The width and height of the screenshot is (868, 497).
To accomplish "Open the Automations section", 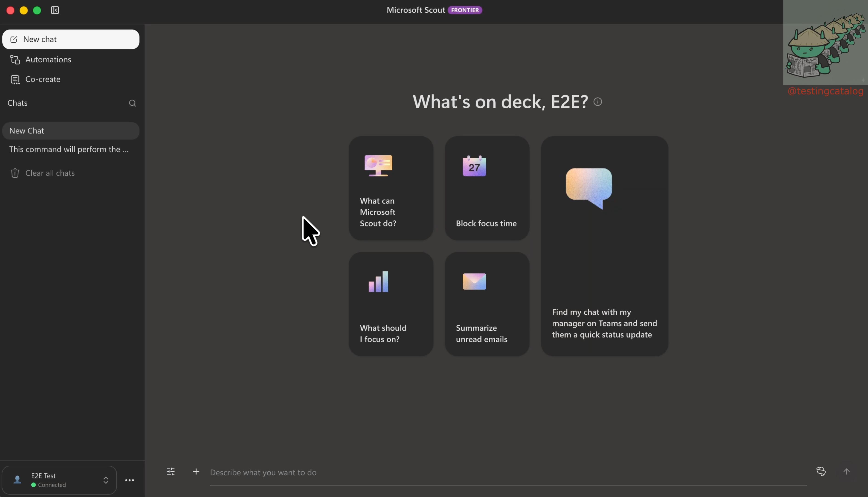I will point(71,59).
